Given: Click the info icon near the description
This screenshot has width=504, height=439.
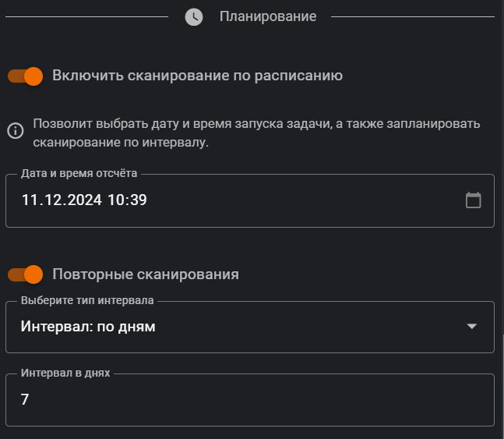Looking at the screenshot, I should click(x=15, y=130).
